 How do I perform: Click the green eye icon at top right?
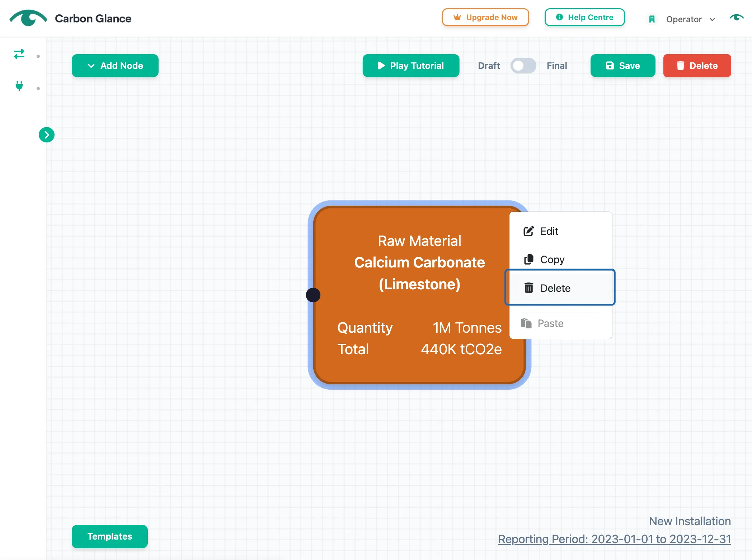737,18
